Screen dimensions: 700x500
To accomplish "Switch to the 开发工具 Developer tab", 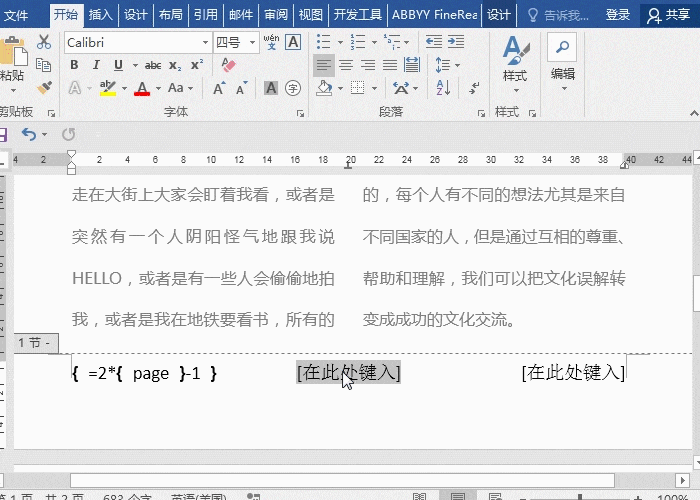I will (x=358, y=15).
